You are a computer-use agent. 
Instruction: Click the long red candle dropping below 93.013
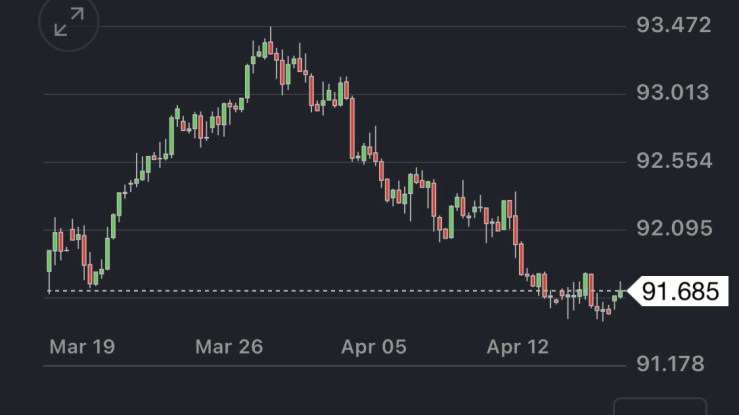click(x=351, y=127)
